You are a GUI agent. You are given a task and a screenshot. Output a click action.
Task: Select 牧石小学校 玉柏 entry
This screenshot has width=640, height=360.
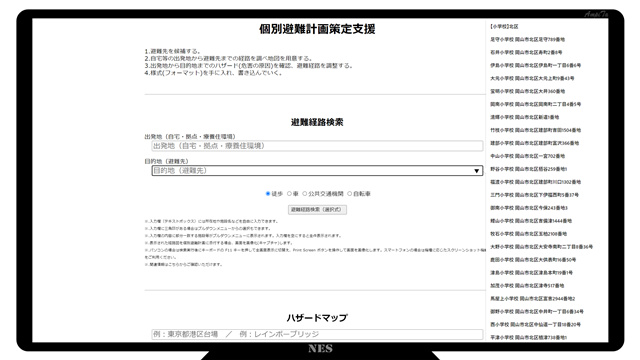point(529,234)
